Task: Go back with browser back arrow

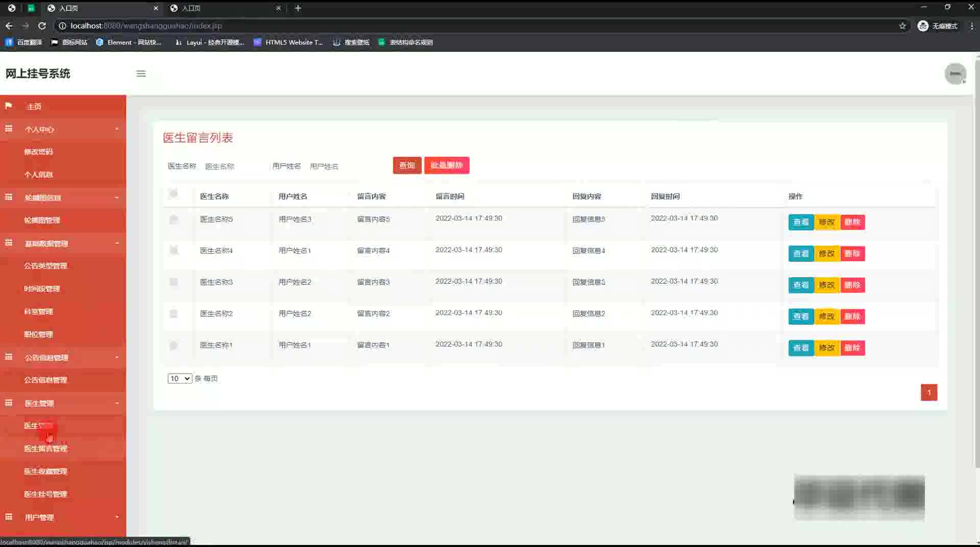Action: 9,26
